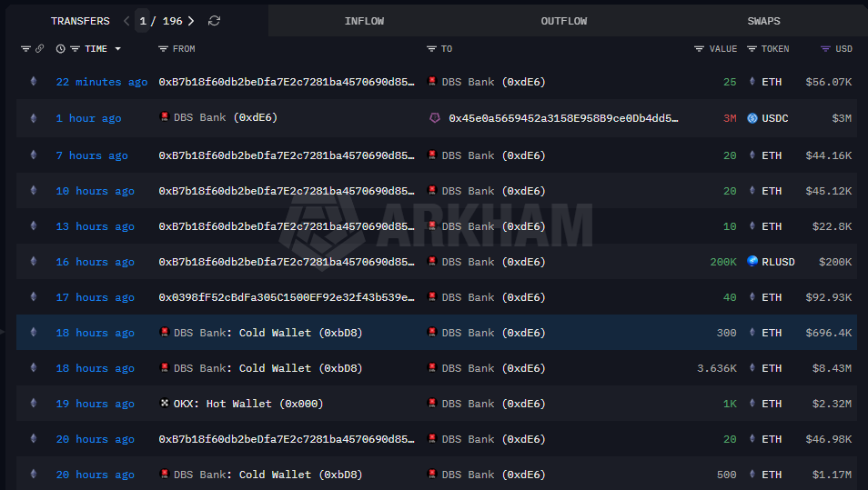Open DBS Bank (0xdE6) sender in 1 hour row
The height and width of the screenshot is (490, 868).
click(226, 118)
